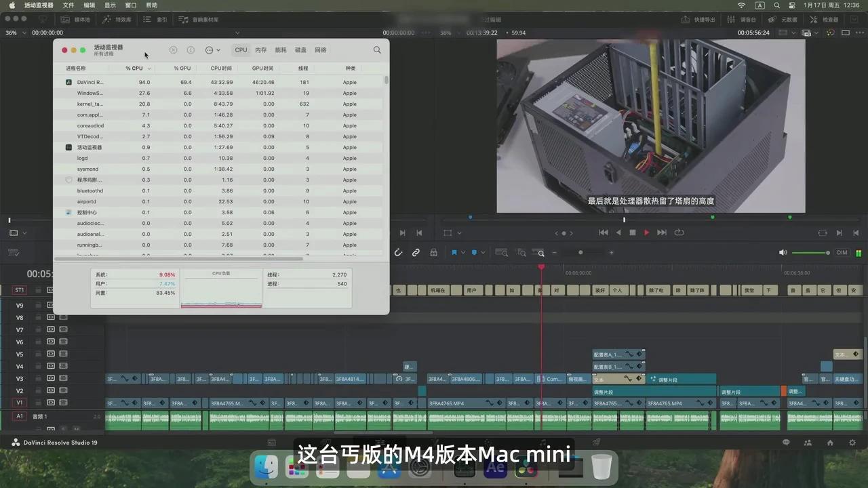Switch to the CPU tab
868x488 pixels.
241,50
